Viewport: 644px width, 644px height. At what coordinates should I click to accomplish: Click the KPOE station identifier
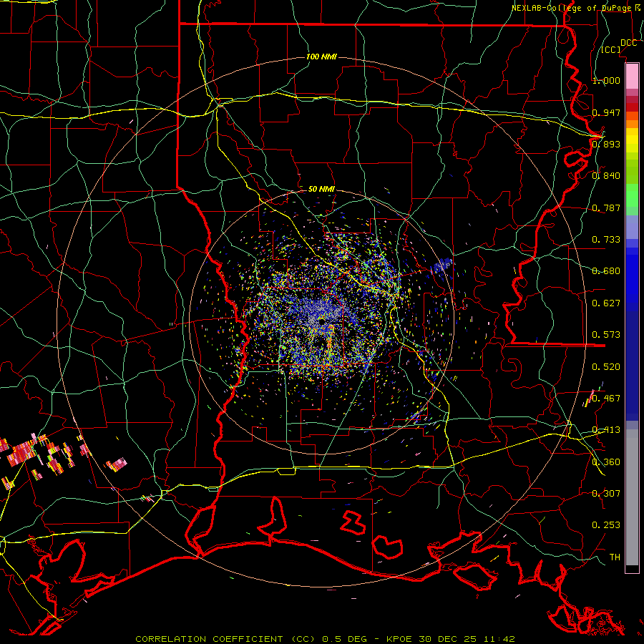click(x=401, y=639)
